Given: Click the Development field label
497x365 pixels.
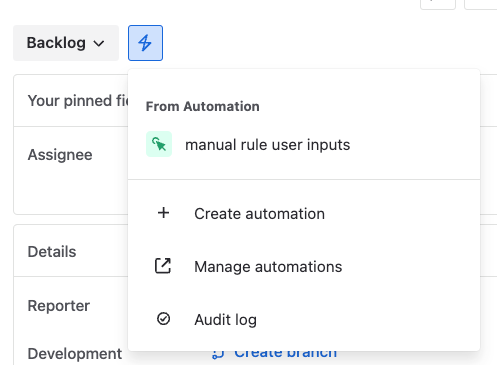Looking at the screenshot, I should (x=75, y=354).
